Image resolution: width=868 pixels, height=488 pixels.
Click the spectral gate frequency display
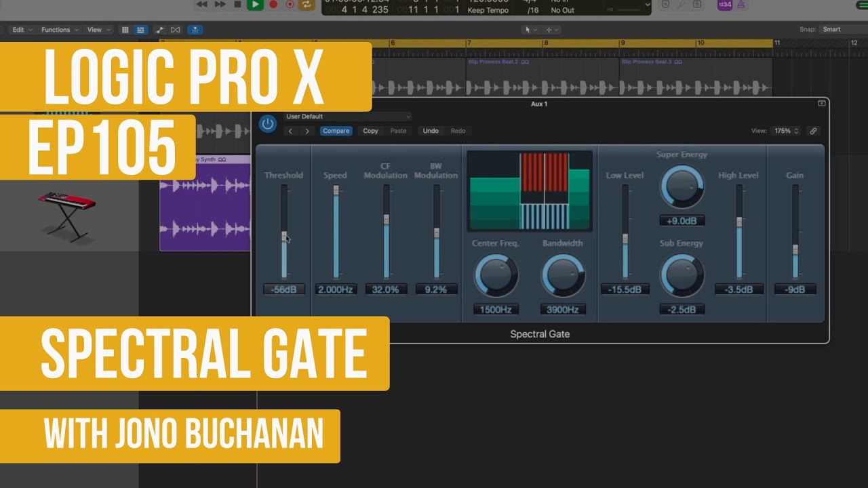pyautogui.click(x=530, y=191)
